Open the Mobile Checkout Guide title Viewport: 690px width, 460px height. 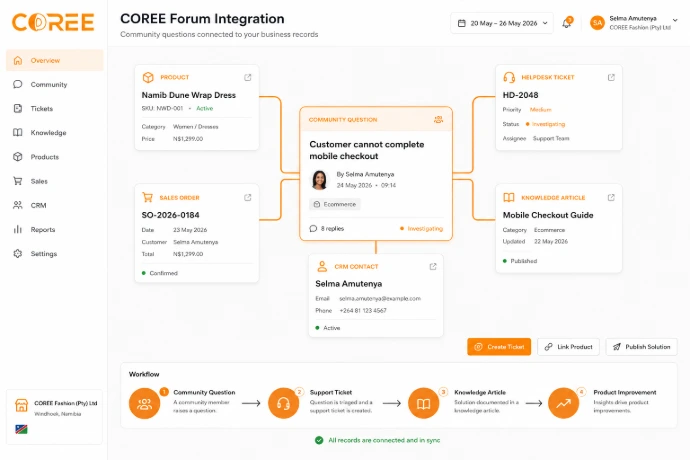548,215
